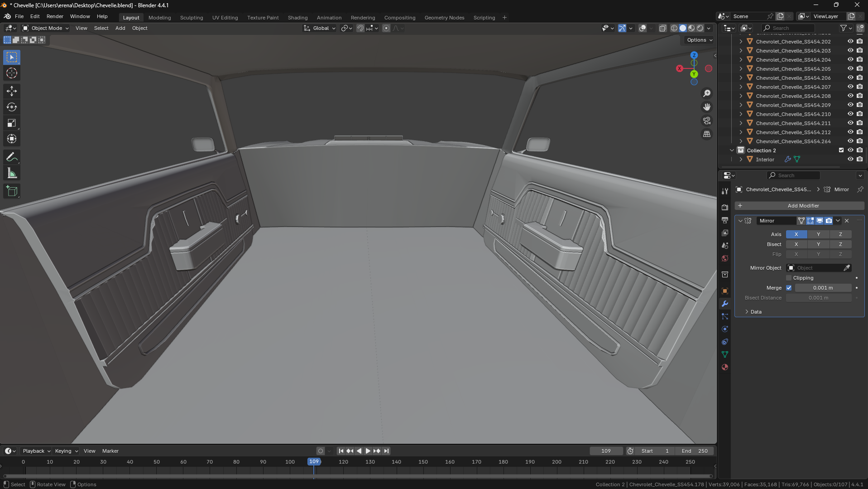
Task: Click the End frame 250 field
Action: [695, 451]
